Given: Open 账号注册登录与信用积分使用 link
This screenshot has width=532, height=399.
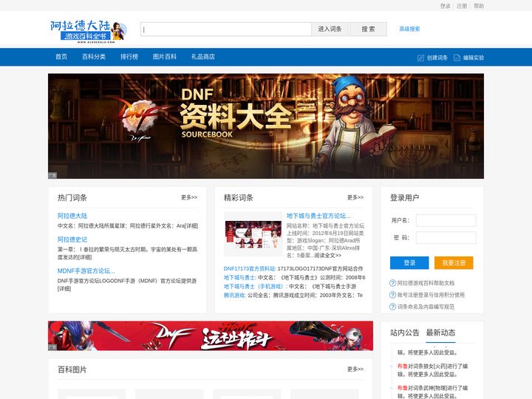Looking at the screenshot, I should pyautogui.click(x=431, y=295).
